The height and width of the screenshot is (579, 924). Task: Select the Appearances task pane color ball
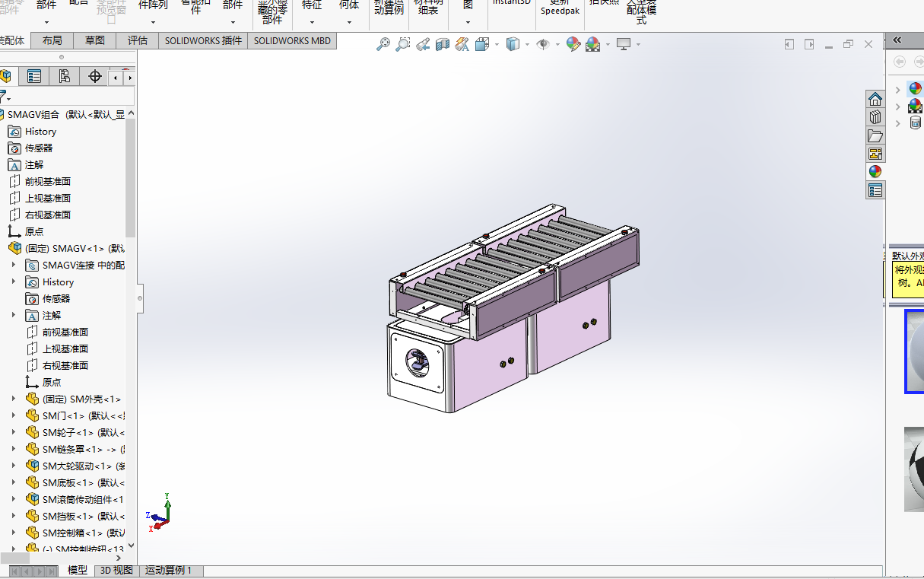point(875,172)
